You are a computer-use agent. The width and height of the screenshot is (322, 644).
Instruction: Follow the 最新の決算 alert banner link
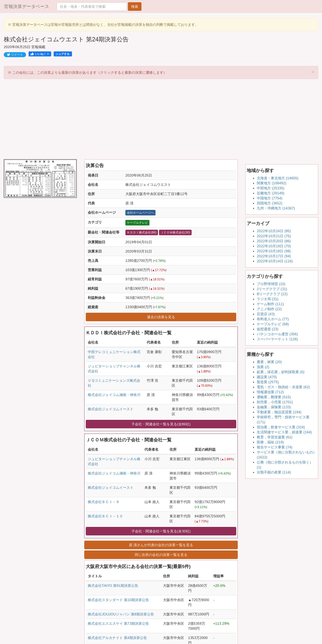(x=87, y=72)
